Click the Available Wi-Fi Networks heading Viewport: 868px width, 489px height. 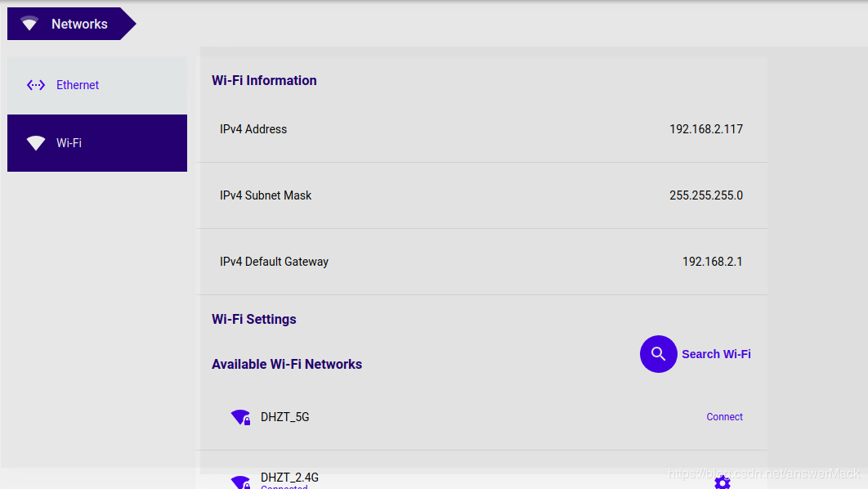click(287, 364)
